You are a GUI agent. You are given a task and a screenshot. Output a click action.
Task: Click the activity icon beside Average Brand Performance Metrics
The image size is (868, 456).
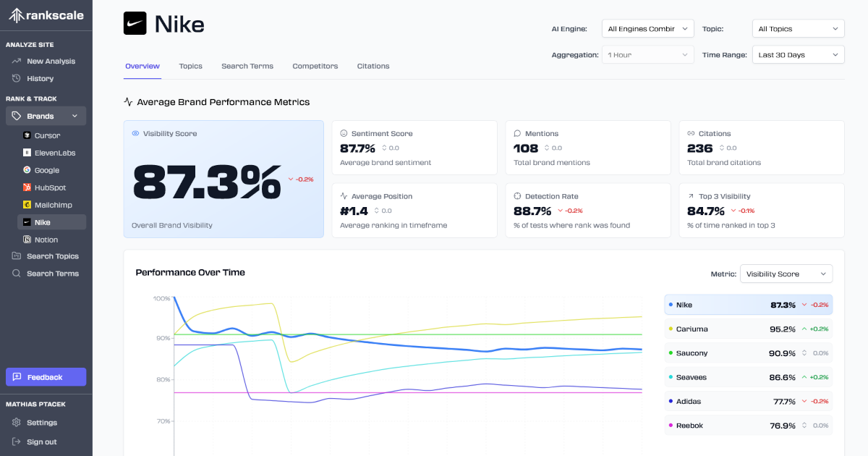point(128,102)
